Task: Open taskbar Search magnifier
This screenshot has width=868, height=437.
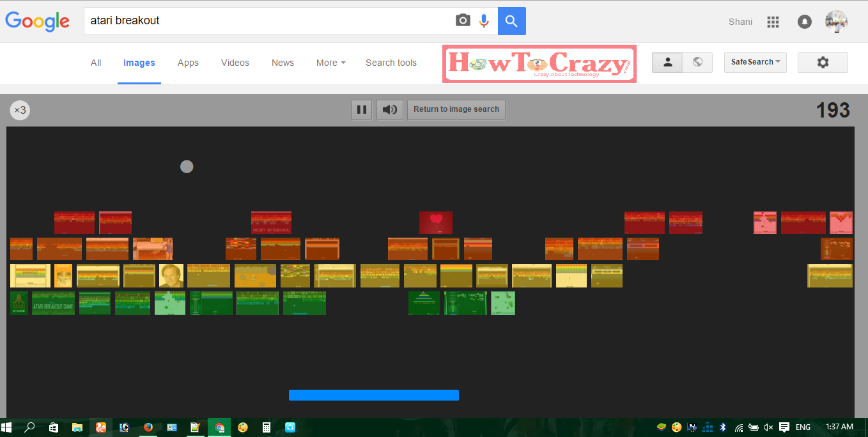Action: point(29,427)
